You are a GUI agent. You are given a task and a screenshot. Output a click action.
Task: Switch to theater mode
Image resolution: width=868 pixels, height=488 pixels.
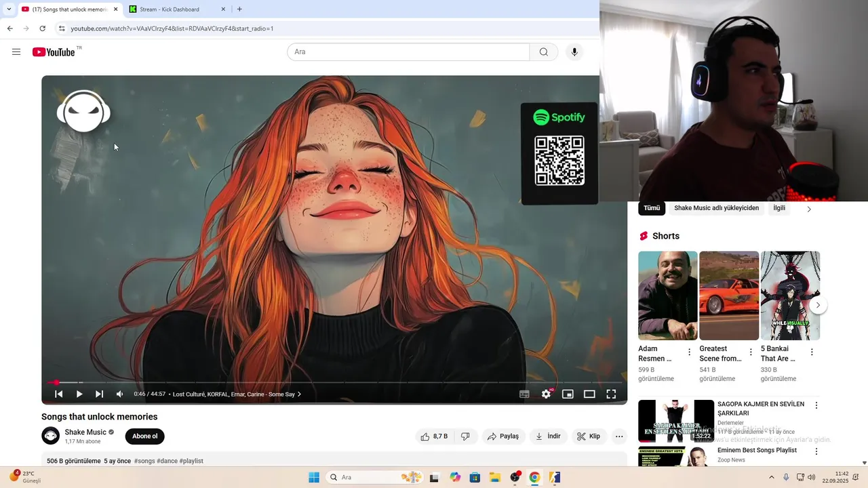click(x=589, y=394)
